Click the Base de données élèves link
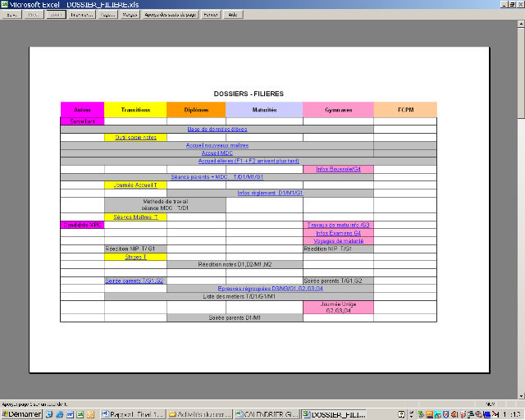This screenshot has height=420, width=525. pyautogui.click(x=217, y=130)
